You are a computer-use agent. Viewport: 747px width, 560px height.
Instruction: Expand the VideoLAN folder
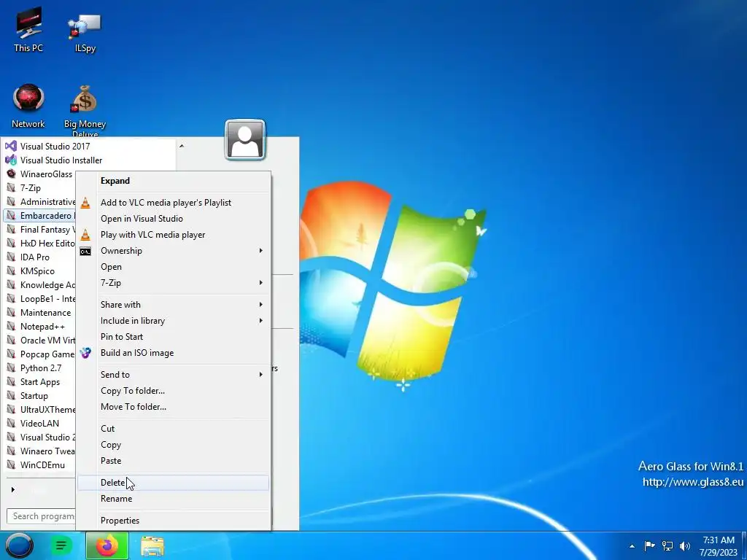tap(32, 423)
